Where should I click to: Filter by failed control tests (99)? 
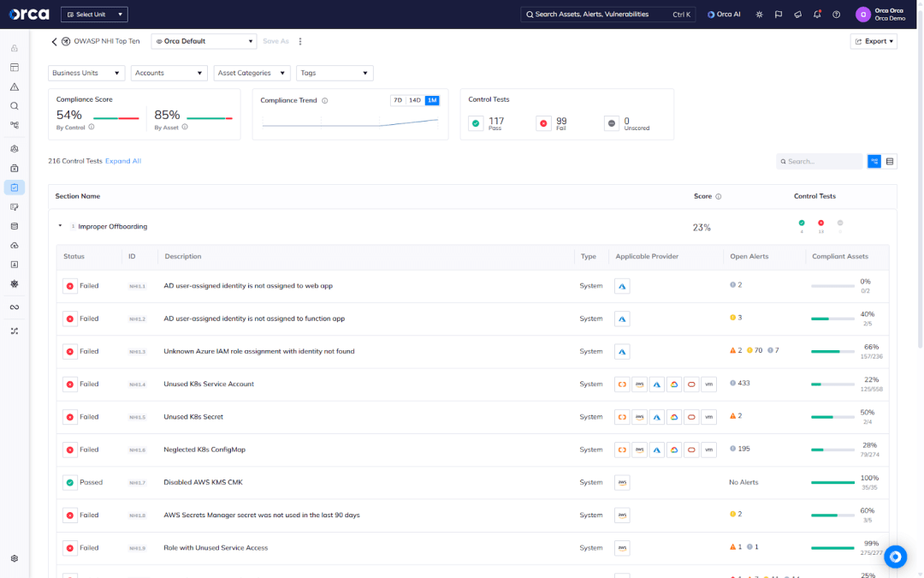[552, 123]
